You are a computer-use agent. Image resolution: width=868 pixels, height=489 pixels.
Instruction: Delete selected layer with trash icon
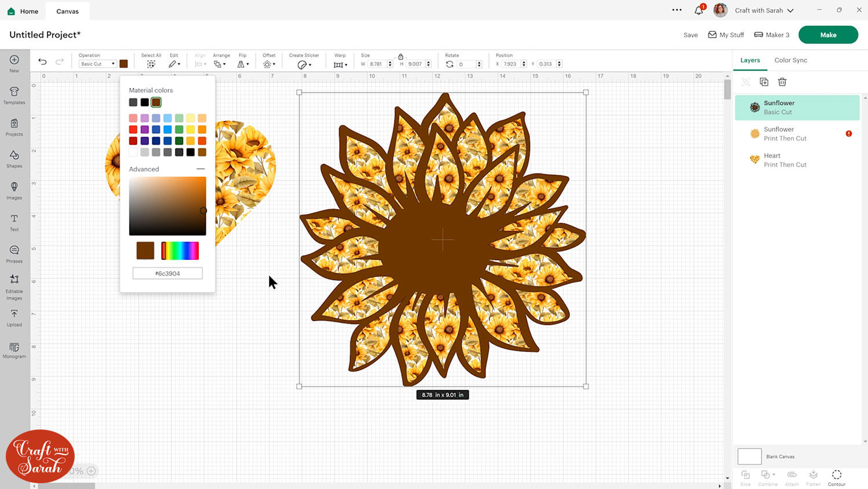(x=782, y=82)
